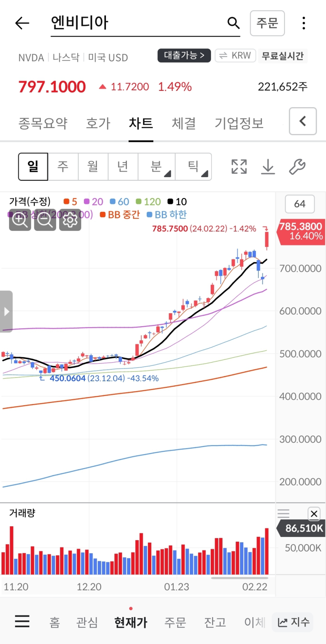The height and width of the screenshot is (644, 326).
Task: Toggle currency display to KRW
Action: coord(235,55)
